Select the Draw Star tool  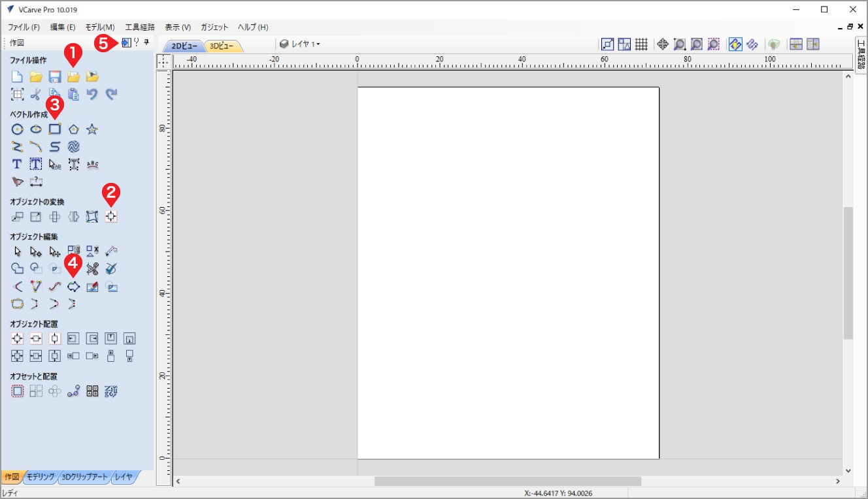click(x=92, y=129)
